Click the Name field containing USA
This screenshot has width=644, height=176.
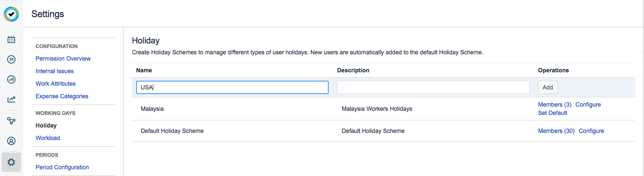point(232,87)
